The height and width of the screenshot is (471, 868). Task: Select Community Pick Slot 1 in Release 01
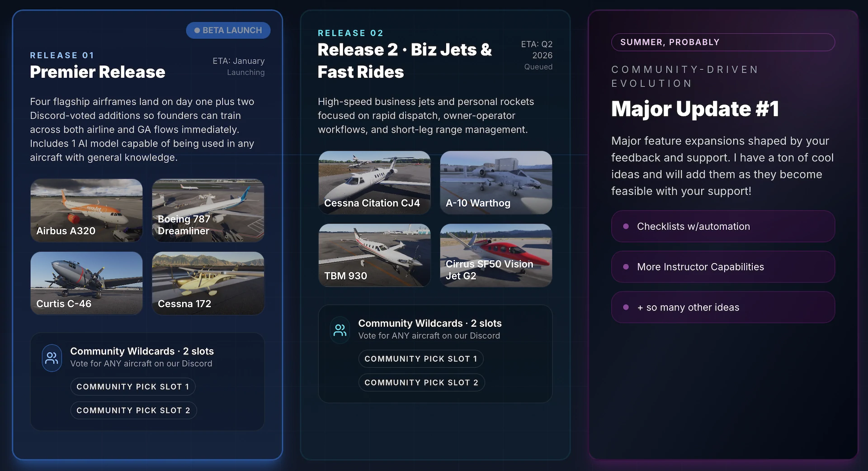tap(133, 387)
